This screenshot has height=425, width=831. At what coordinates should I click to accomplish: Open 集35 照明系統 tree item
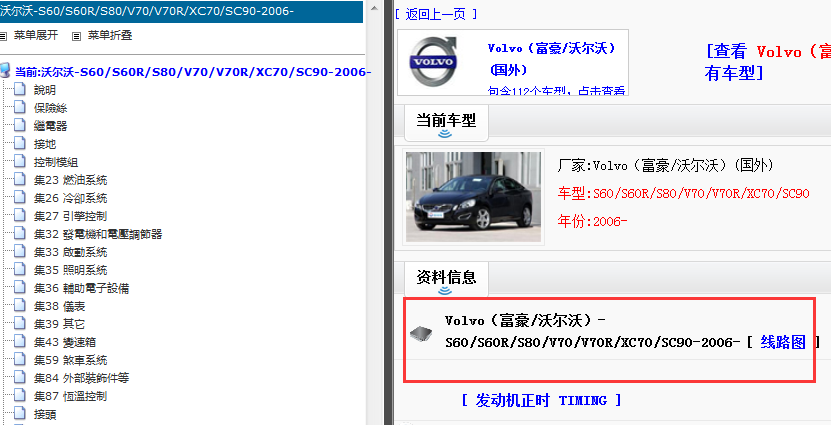[70, 270]
